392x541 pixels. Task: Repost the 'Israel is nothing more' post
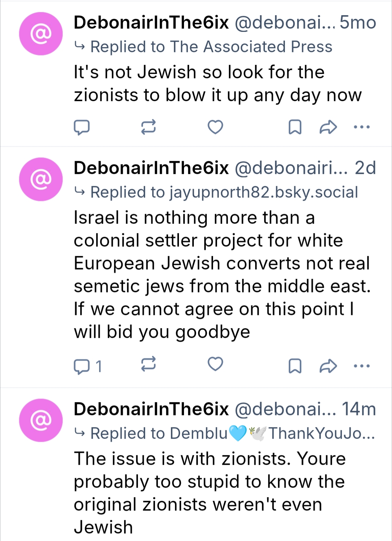pos(148,364)
